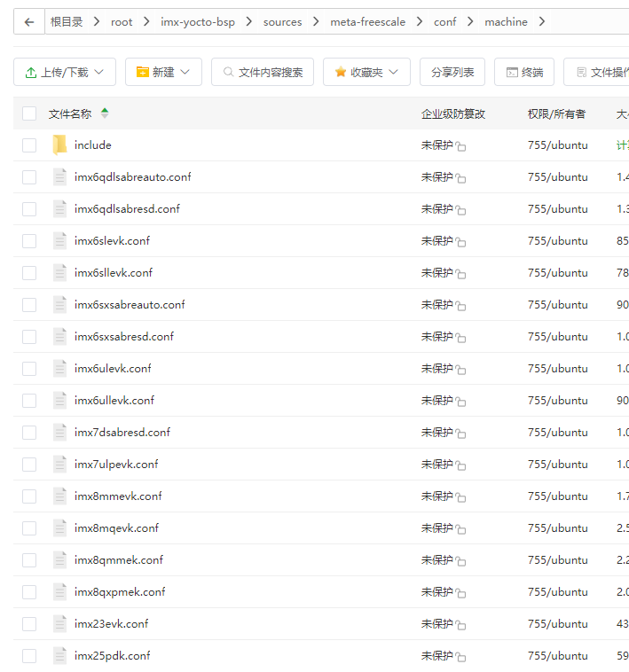The height and width of the screenshot is (672, 629).
Task: Click the magnifier icon on 文件内容搜索
Action: (x=229, y=72)
